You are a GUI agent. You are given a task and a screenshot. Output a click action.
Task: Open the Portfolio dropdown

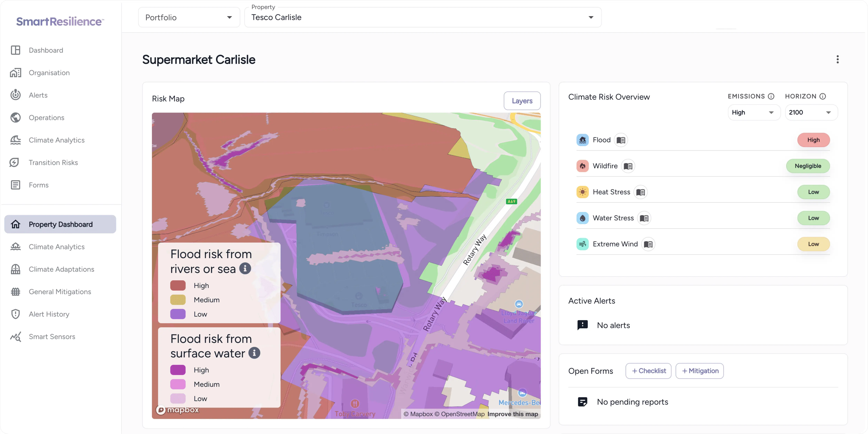(189, 18)
